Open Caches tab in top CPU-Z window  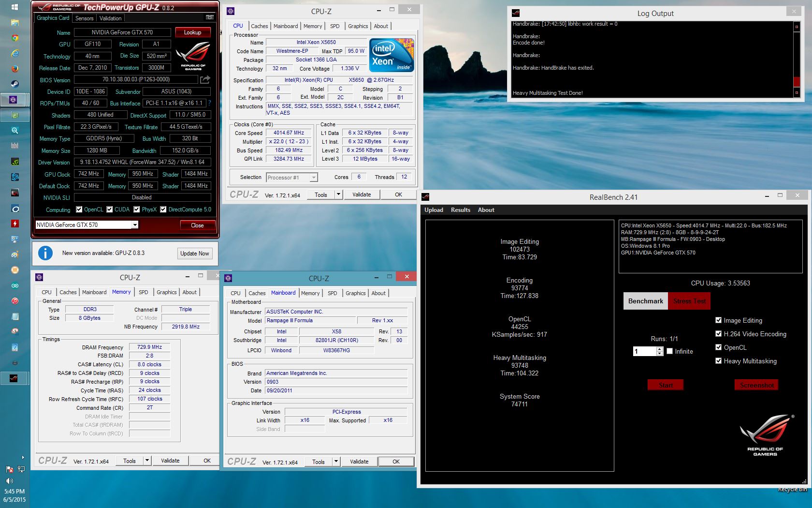[259, 26]
